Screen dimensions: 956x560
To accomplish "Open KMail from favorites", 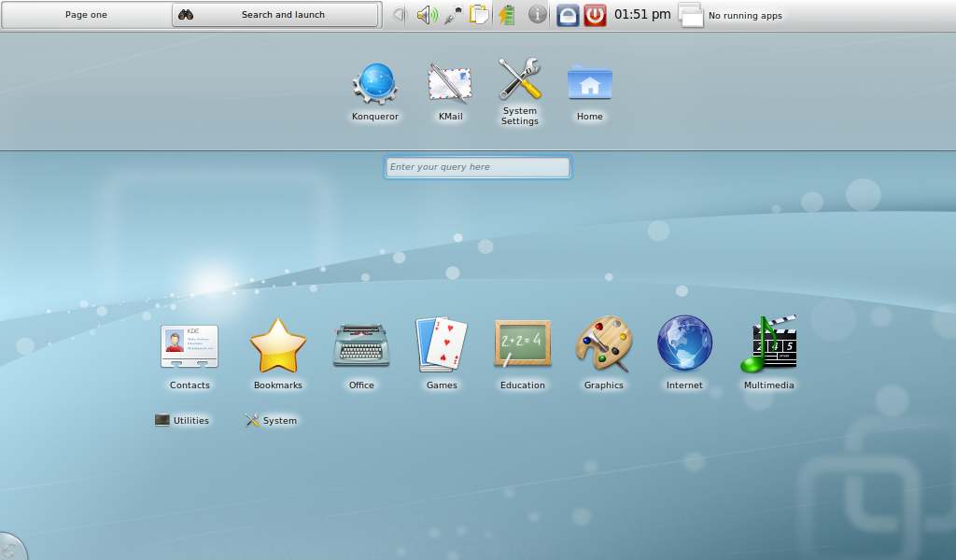I will point(450,84).
